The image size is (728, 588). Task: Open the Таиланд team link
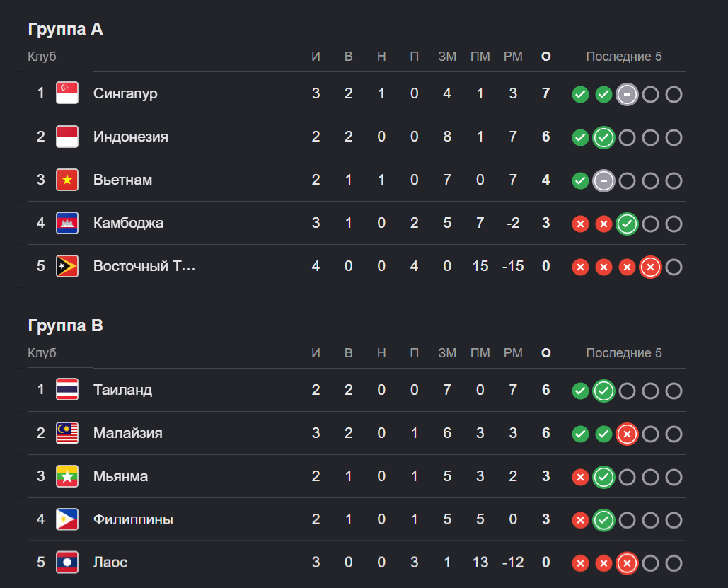(x=122, y=390)
